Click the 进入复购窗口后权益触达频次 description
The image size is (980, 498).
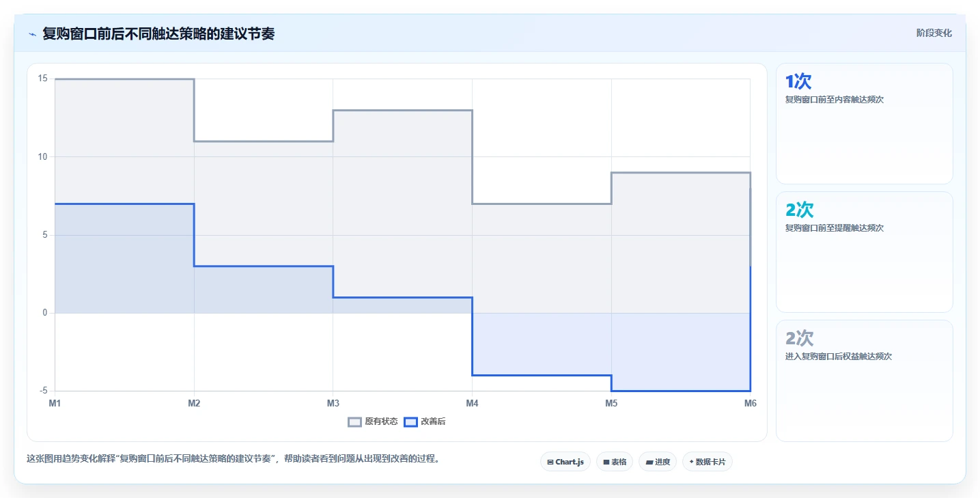839,356
